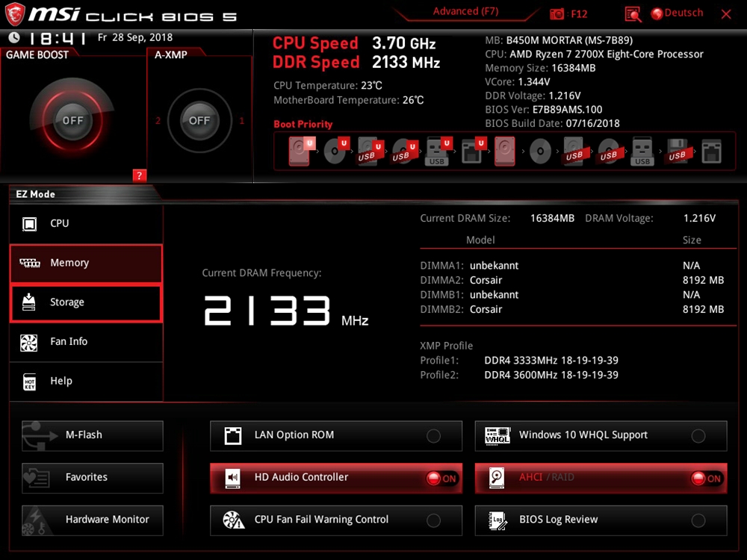The height and width of the screenshot is (560, 747).
Task: Open the Help hotkey section
Action: tap(86, 381)
